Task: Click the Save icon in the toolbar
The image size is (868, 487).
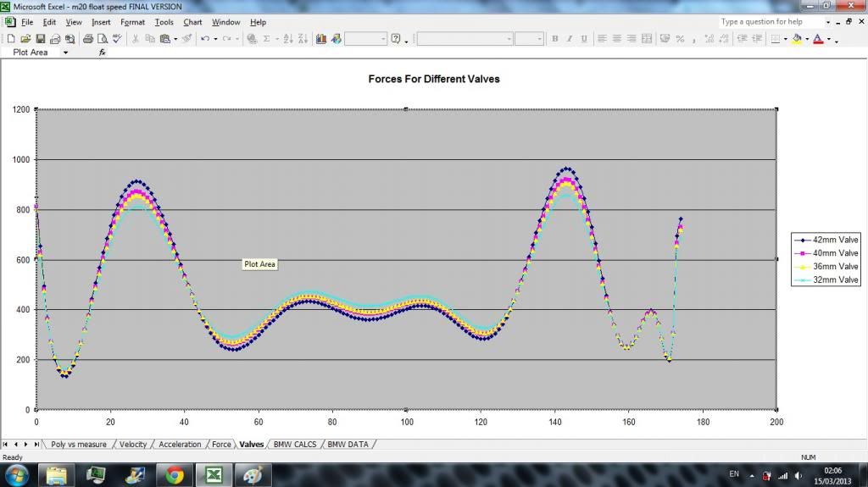Action: click(x=40, y=39)
